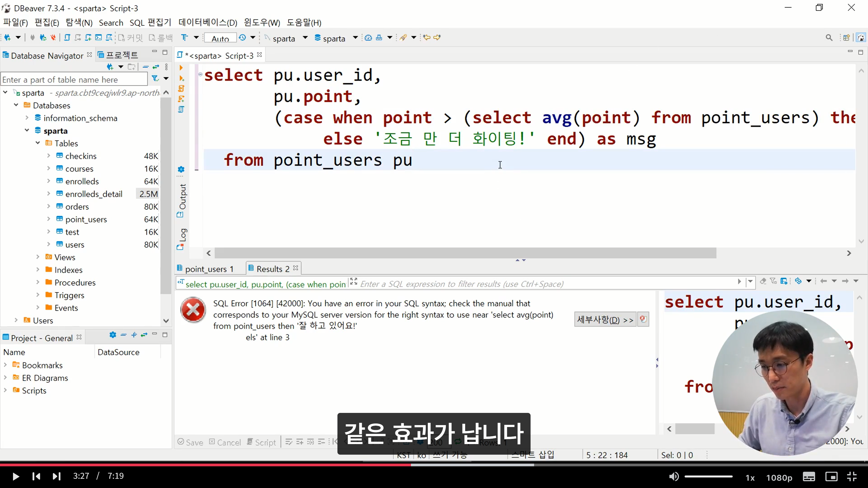This screenshot has width=868, height=488.
Task: Collapse the sparta connection tree node
Action: [x=5, y=92]
